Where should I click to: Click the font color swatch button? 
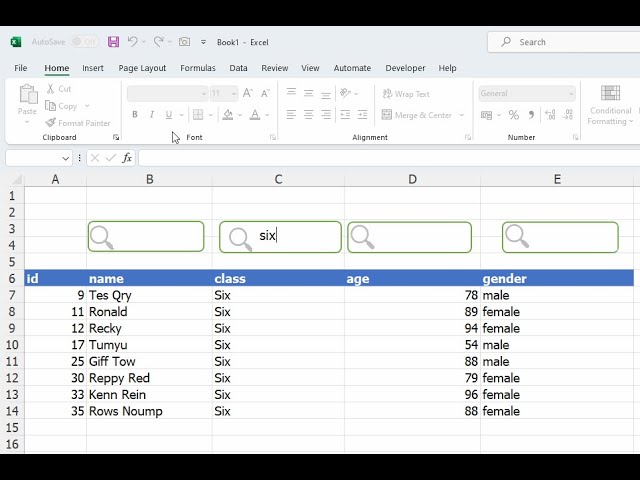click(255, 115)
